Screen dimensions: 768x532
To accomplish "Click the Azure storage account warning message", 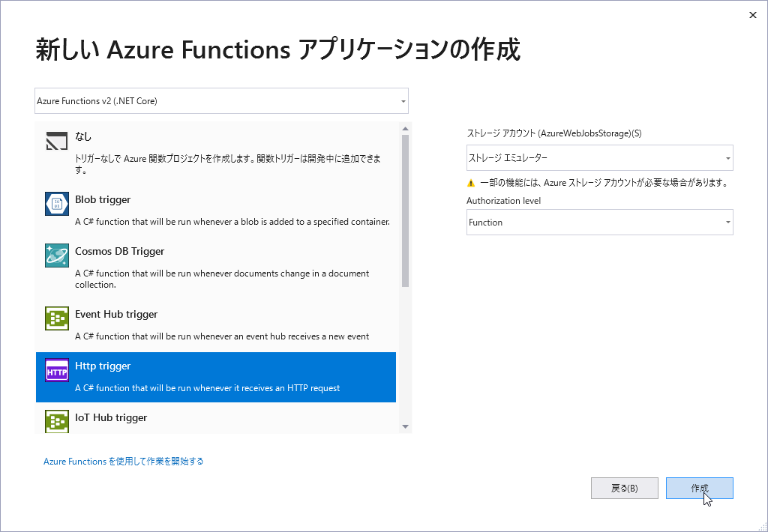I will point(603,183).
